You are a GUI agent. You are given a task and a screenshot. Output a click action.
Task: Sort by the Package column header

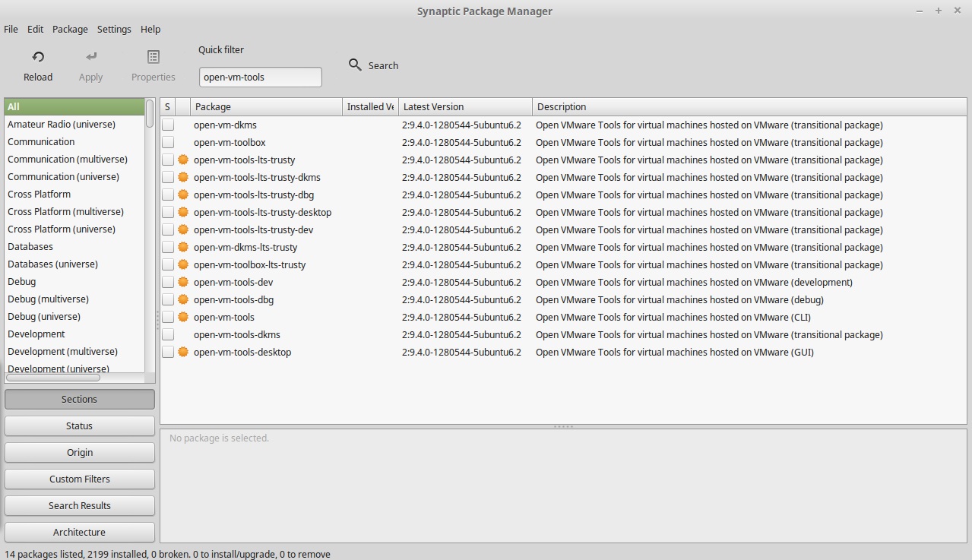[266, 106]
